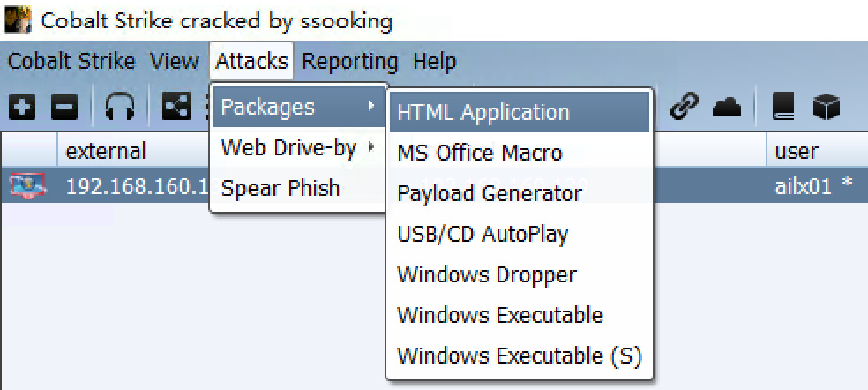Open the Cobalt Strike menu

(x=71, y=62)
